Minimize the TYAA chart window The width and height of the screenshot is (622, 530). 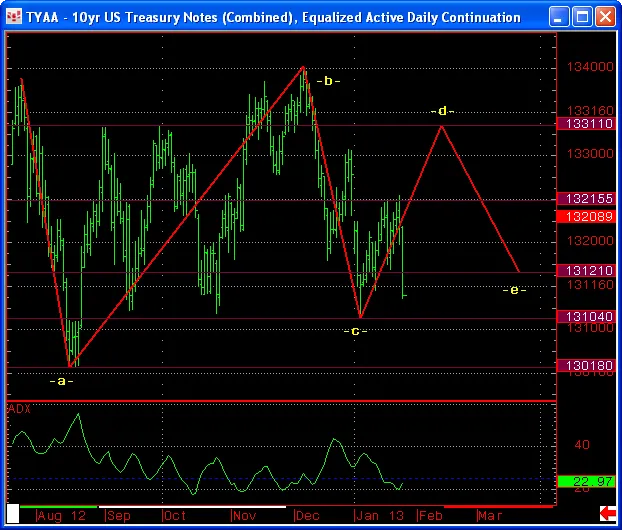(555, 17)
